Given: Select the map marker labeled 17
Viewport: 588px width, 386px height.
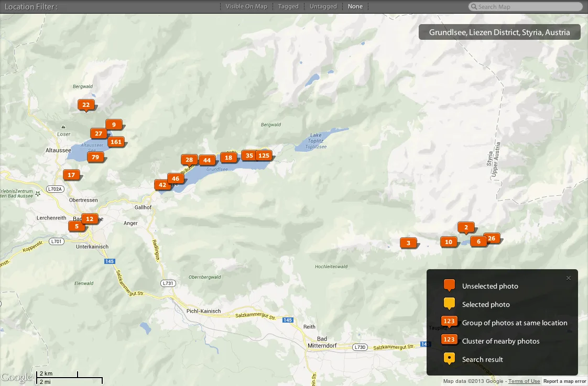Looking at the screenshot, I should click(71, 174).
